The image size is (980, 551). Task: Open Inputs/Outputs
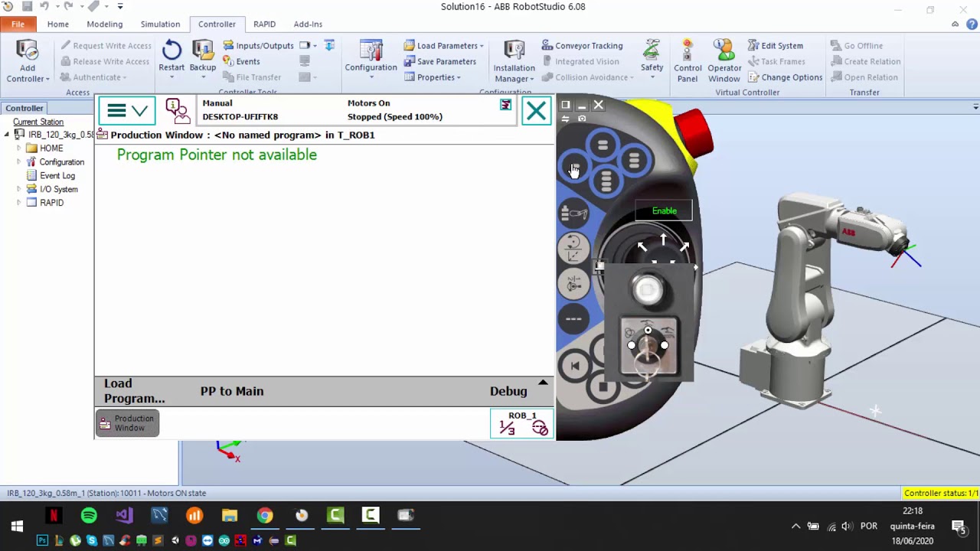click(x=259, y=46)
